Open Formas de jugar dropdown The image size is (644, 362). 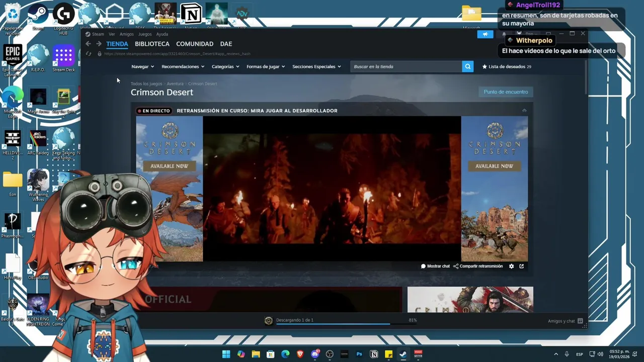(266, 66)
